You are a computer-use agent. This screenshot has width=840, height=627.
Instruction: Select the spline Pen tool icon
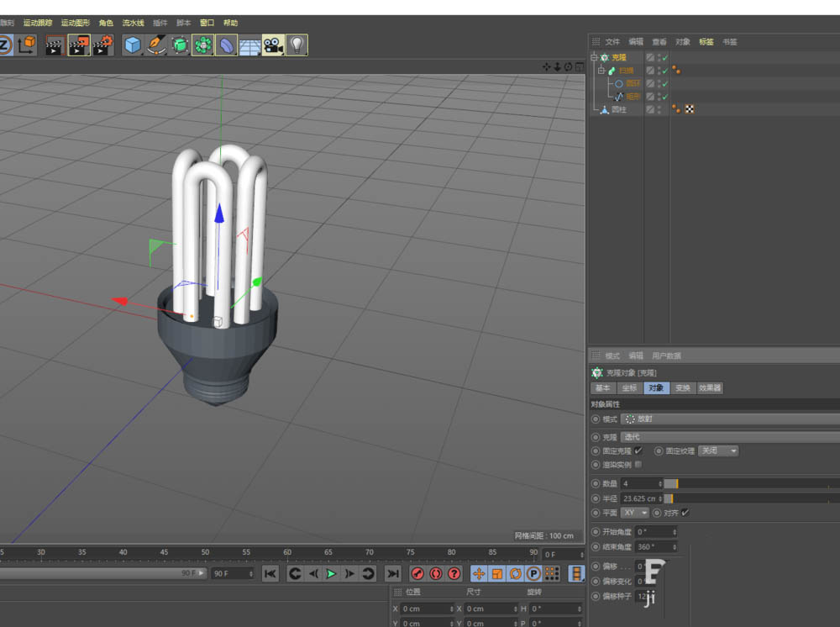pos(156,45)
